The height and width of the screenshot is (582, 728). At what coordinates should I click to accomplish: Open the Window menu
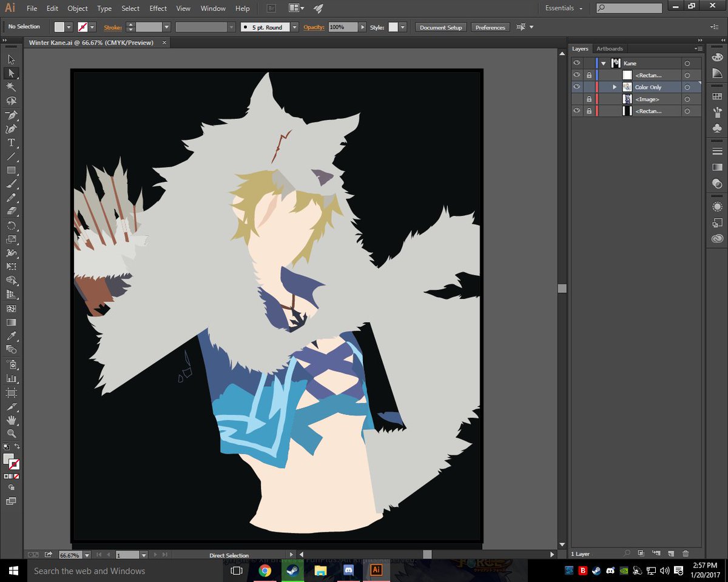coord(213,8)
